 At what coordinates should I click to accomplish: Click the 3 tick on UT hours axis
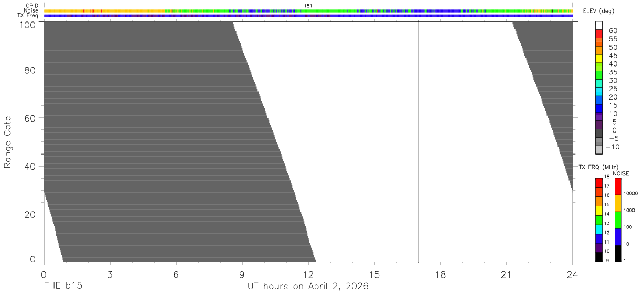110,274
